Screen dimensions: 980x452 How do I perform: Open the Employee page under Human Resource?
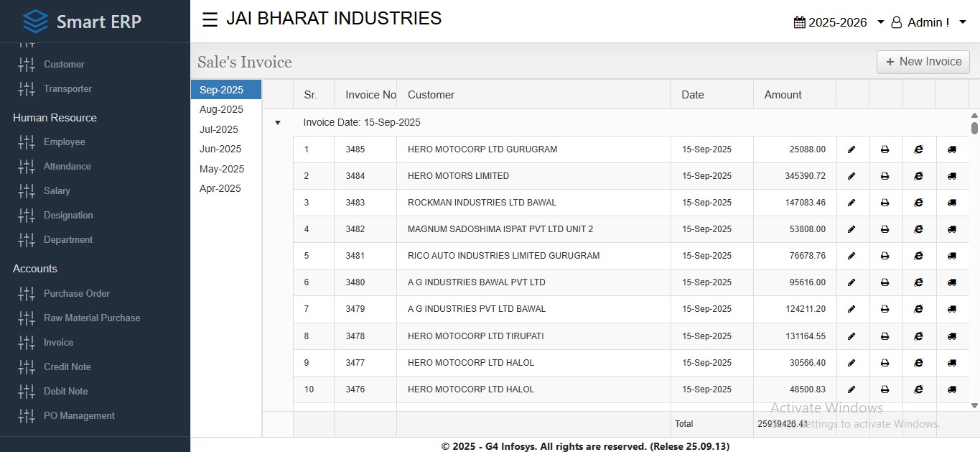[x=64, y=142]
